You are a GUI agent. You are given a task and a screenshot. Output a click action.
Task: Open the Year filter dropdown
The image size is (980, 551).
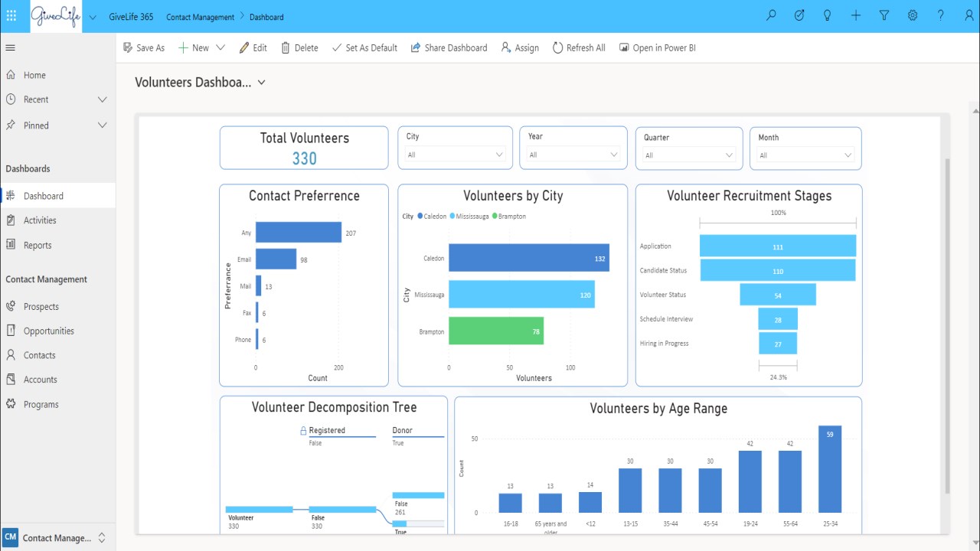coord(573,155)
